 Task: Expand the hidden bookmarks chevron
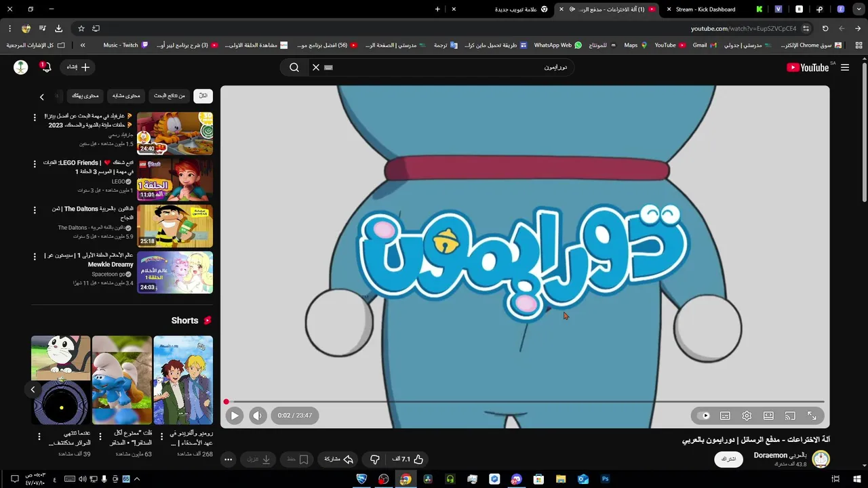83,45
